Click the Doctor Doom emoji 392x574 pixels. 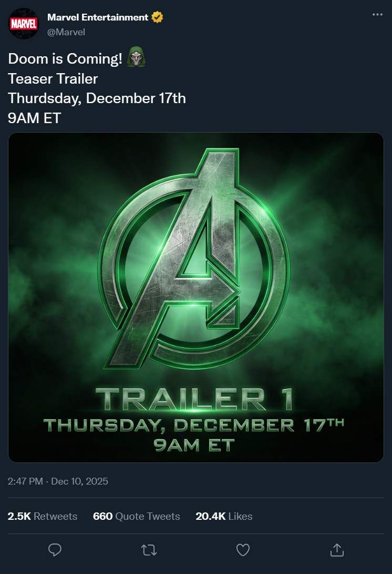pyautogui.click(x=136, y=59)
